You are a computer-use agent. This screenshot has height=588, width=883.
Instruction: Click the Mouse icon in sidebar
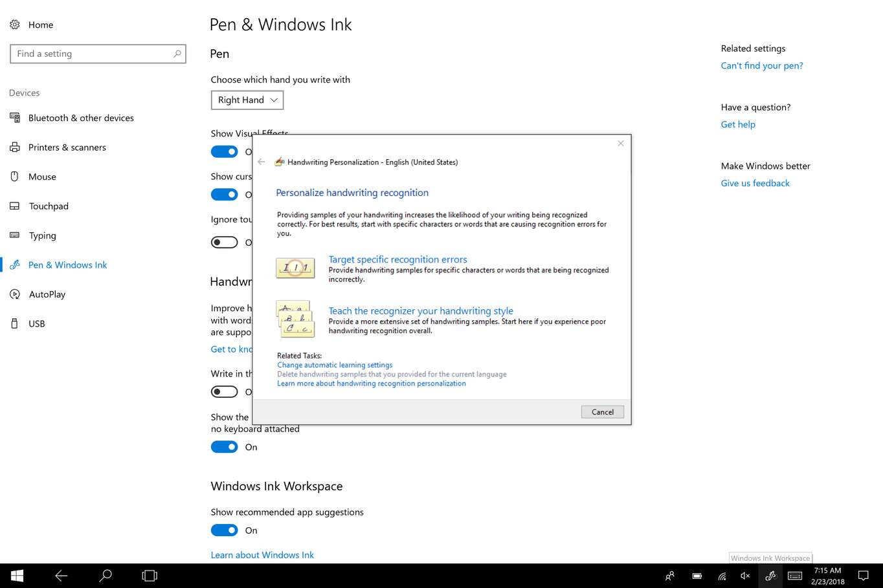[15, 177]
